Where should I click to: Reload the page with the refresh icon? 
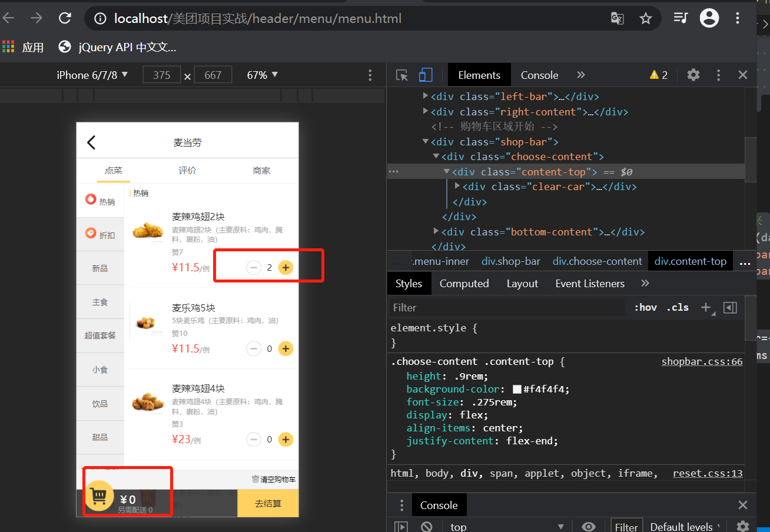pyautogui.click(x=65, y=18)
